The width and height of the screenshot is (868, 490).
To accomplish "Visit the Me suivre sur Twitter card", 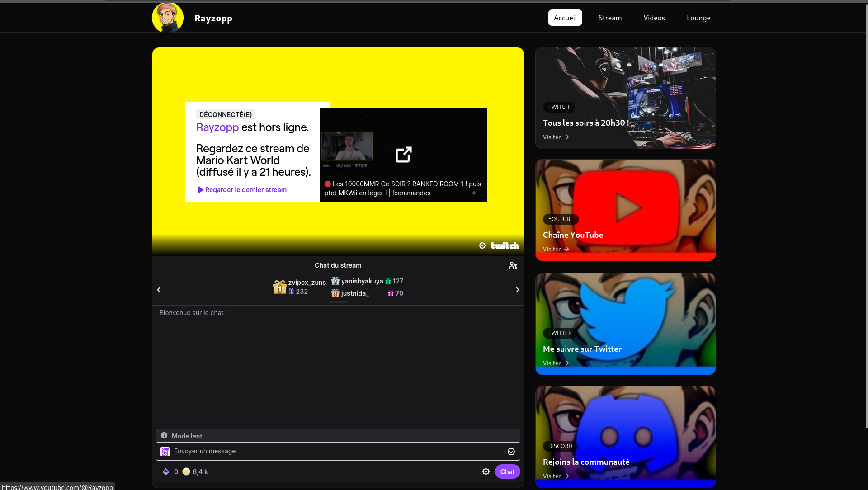I will (x=626, y=324).
